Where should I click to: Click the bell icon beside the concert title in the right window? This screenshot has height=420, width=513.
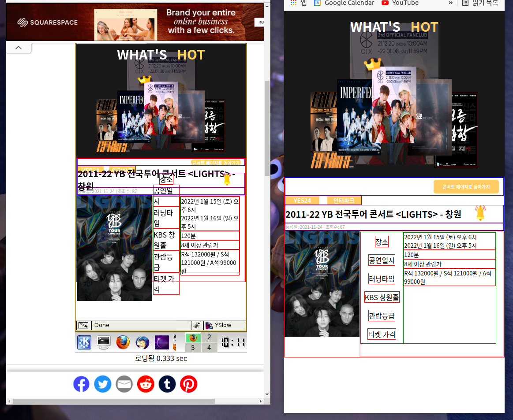(480, 213)
